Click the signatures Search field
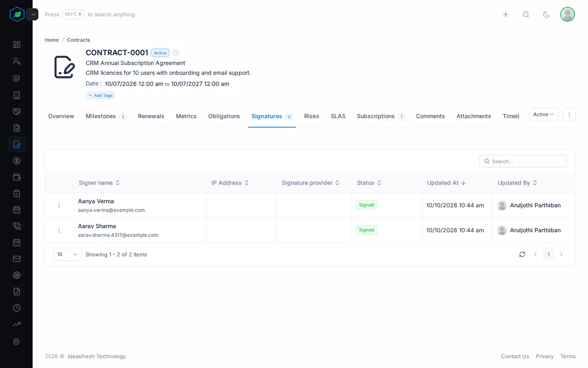 (523, 161)
